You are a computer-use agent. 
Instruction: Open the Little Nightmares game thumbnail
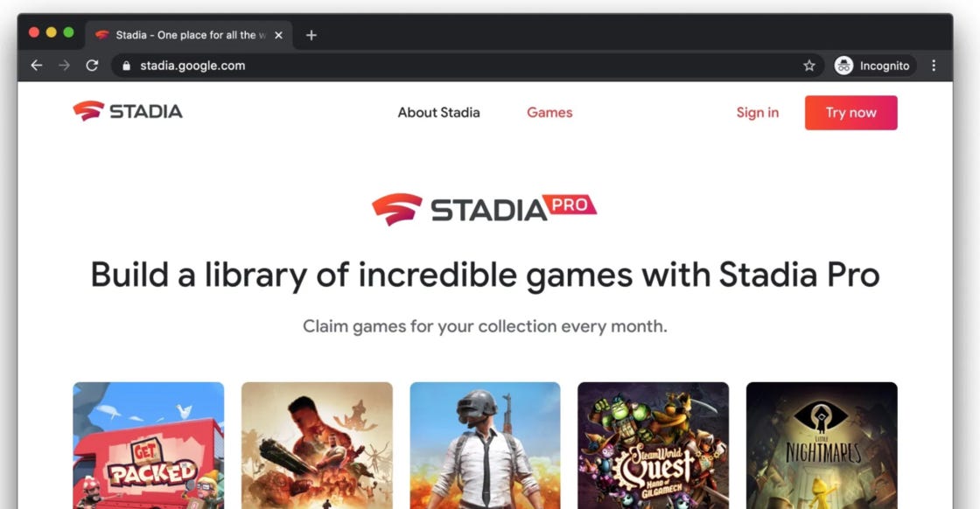(x=822, y=445)
